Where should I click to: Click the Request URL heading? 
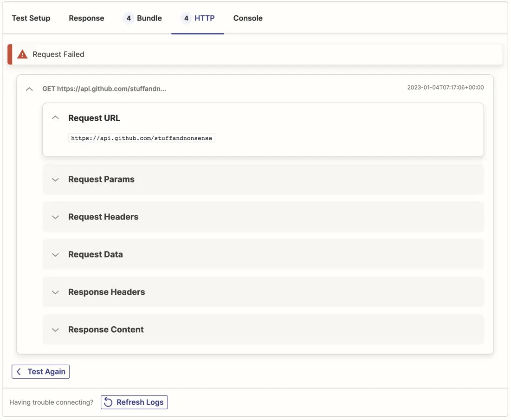pyautogui.click(x=94, y=118)
